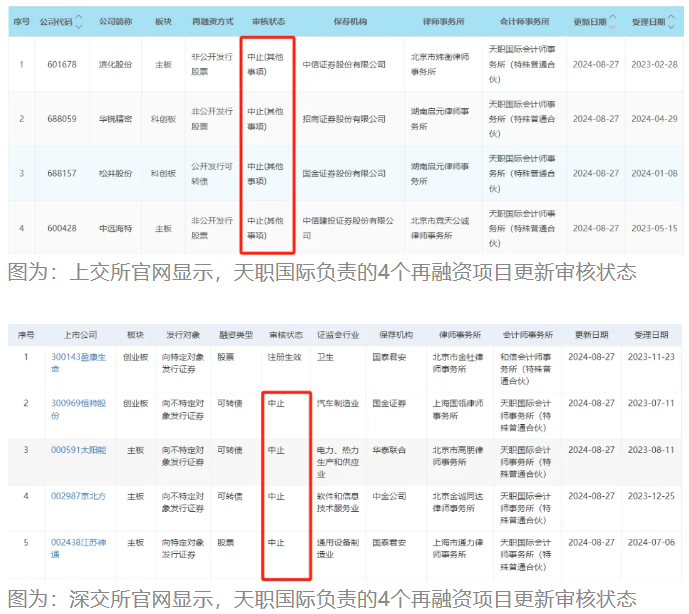The height and width of the screenshot is (614, 689).
Task: Select company code cell 688157
Action: point(62,173)
